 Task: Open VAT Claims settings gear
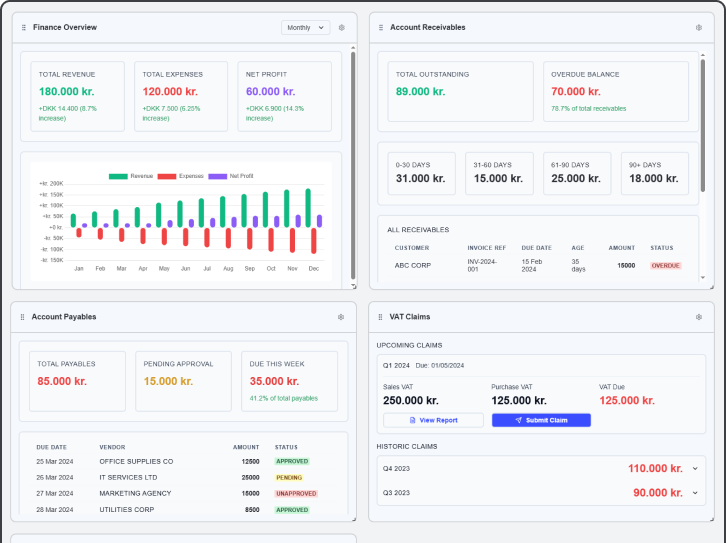(x=699, y=317)
